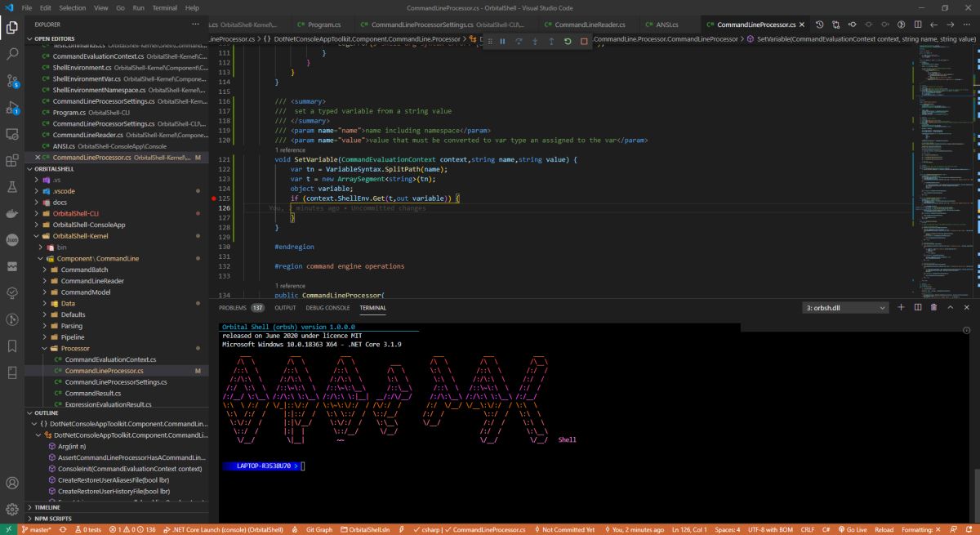Open Run and Debug view icon
Screen dimensions: 980x535
tap(12, 107)
